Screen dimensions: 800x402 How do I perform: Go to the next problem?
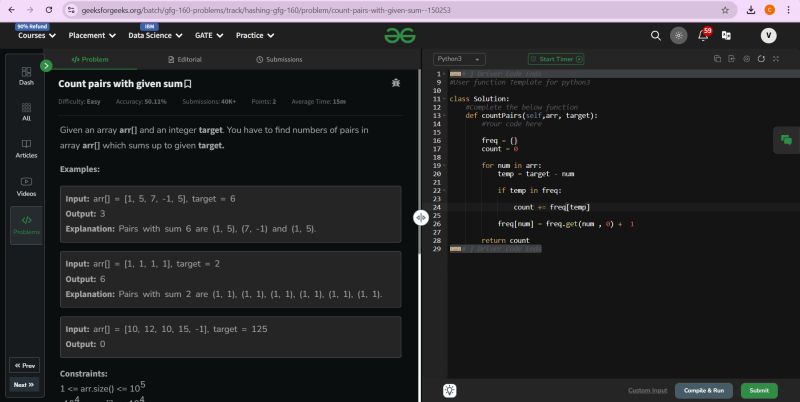point(24,385)
